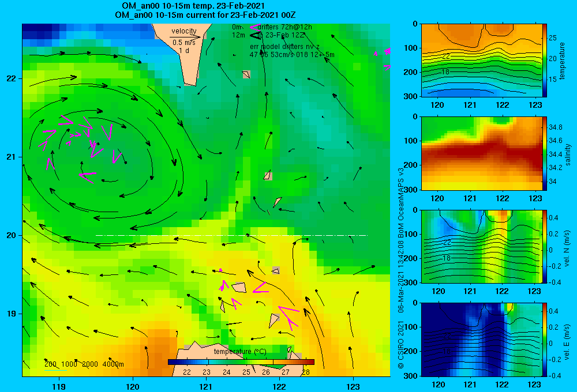Click the "vel. E (m/s)" axis label

(x=567, y=342)
